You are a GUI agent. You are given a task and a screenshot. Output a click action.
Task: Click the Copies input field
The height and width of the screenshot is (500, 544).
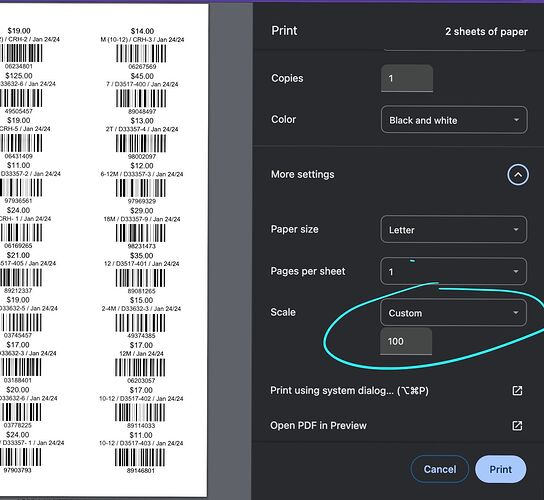[407, 78]
